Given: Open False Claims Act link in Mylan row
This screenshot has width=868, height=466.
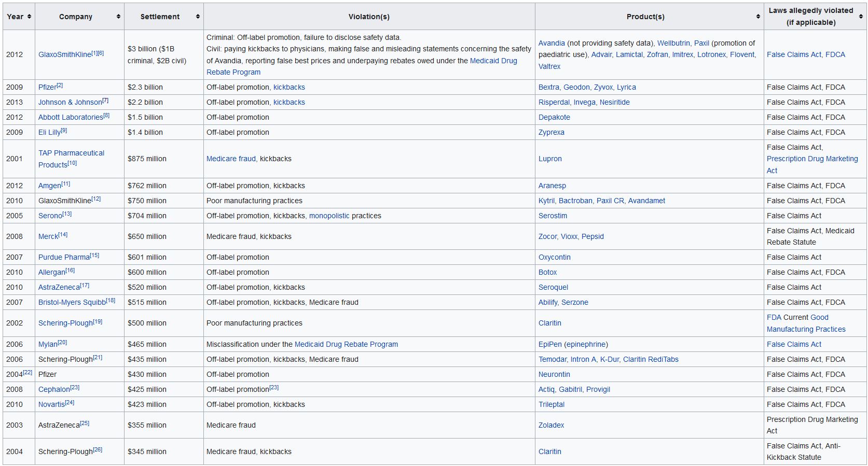Looking at the screenshot, I should [794, 344].
